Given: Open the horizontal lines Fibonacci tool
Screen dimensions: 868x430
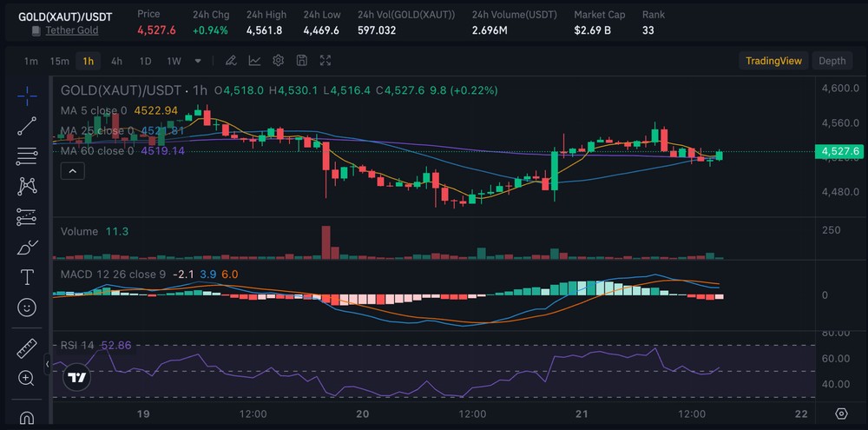Looking at the screenshot, I should (27, 156).
